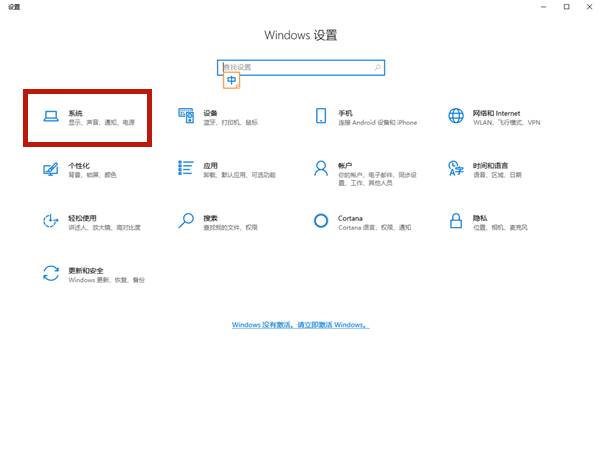This screenshot has height=450, width=600.
Task: Close the Windows 设置 window
Action: pos(589,7)
